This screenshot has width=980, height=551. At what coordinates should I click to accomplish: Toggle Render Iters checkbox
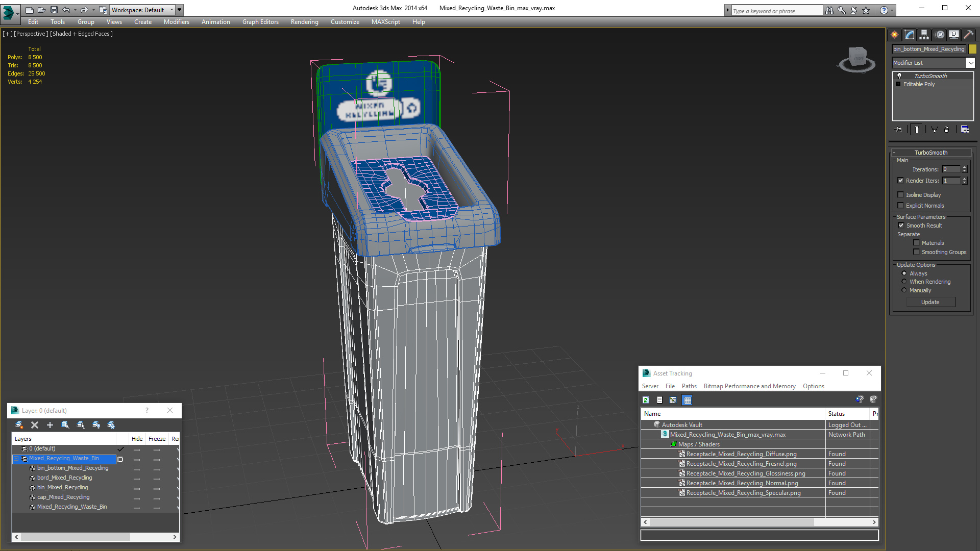coord(901,180)
